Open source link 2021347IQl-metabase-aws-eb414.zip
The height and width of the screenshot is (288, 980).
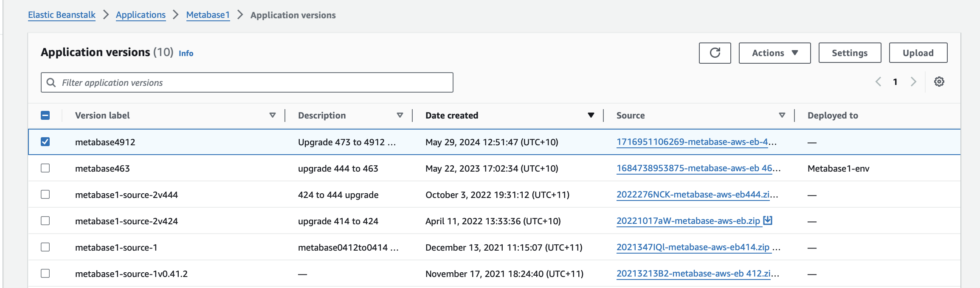tap(693, 247)
